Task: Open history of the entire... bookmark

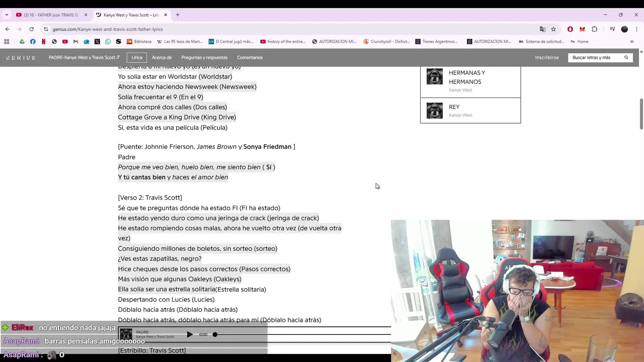Action: (x=283, y=42)
